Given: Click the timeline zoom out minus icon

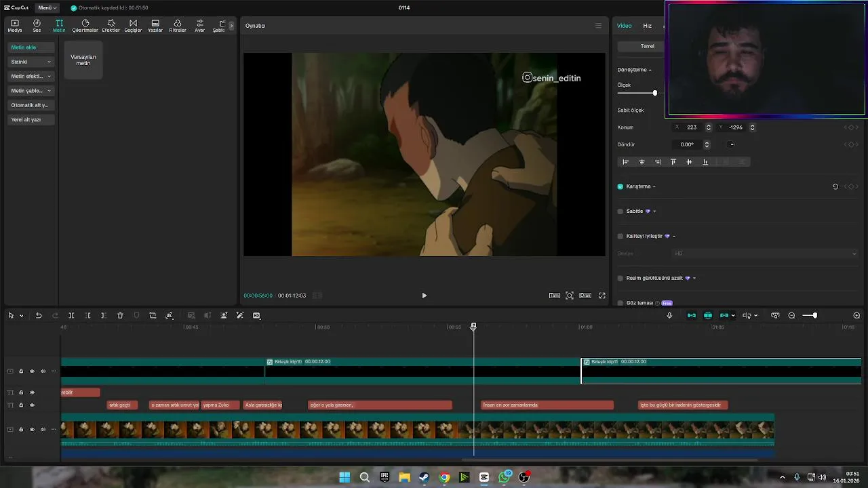Looking at the screenshot, I should 791,315.
